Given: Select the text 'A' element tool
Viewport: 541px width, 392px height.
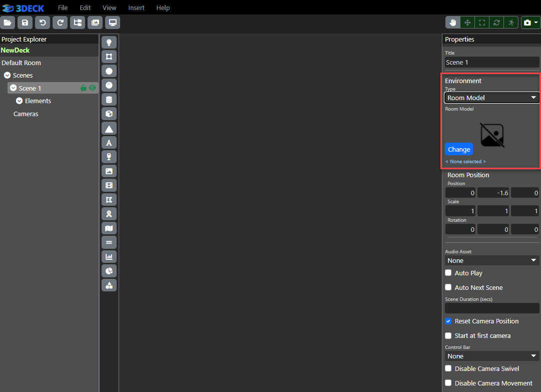Looking at the screenshot, I should 109,143.
